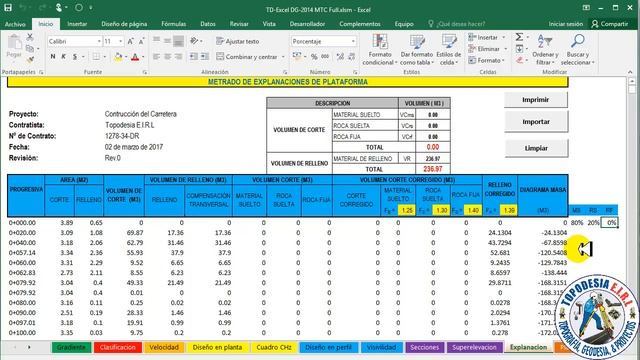Click Iniciar sesión link
The width and height of the screenshot is (640, 360).
pos(565,24)
